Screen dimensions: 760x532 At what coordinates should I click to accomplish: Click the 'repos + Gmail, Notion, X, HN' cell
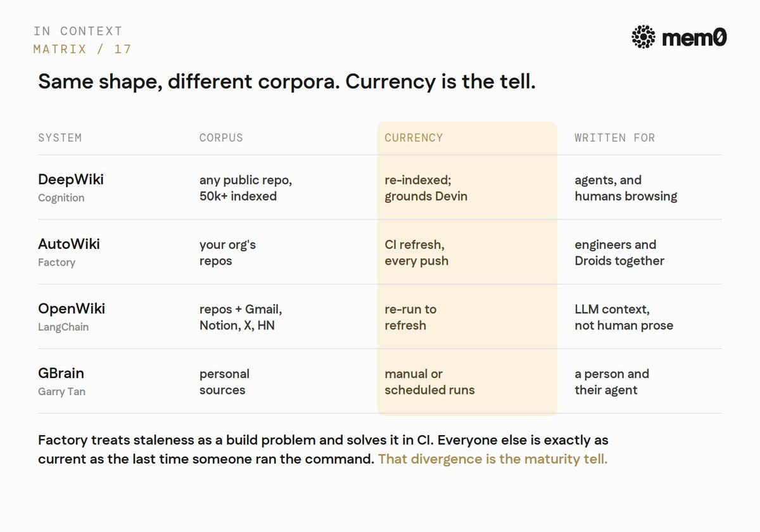(x=241, y=317)
